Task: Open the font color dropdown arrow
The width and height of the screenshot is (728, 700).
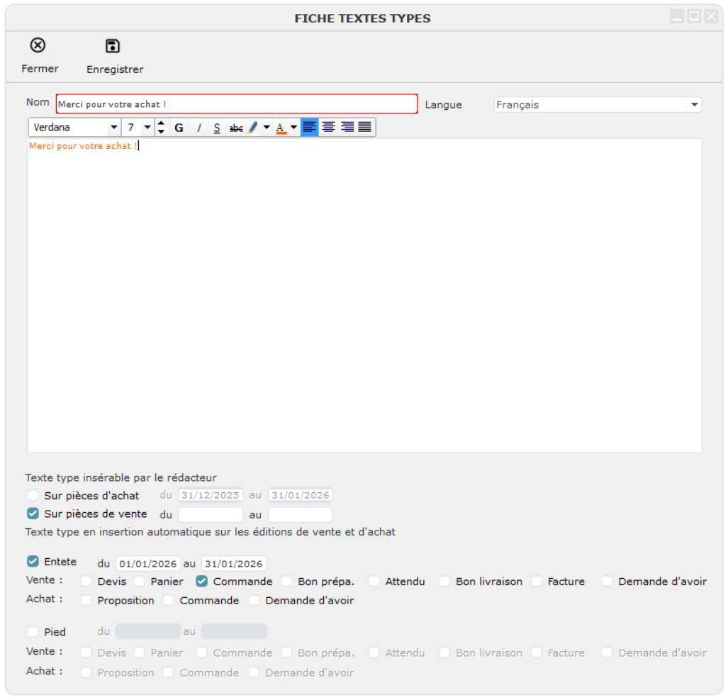Action: [293, 128]
